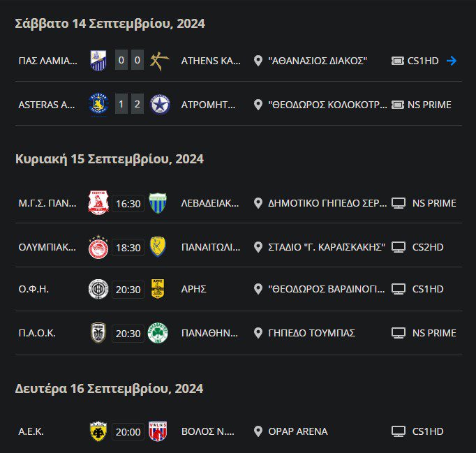The image size is (476, 453).
Task: Click the Panaitolikos yellow crest
Action: pyautogui.click(x=158, y=247)
